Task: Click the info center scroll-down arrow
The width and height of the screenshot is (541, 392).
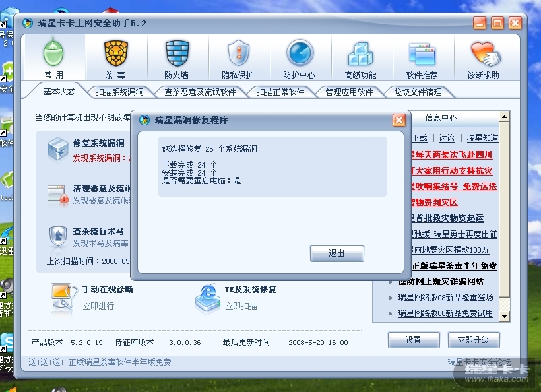Action: click(504, 316)
